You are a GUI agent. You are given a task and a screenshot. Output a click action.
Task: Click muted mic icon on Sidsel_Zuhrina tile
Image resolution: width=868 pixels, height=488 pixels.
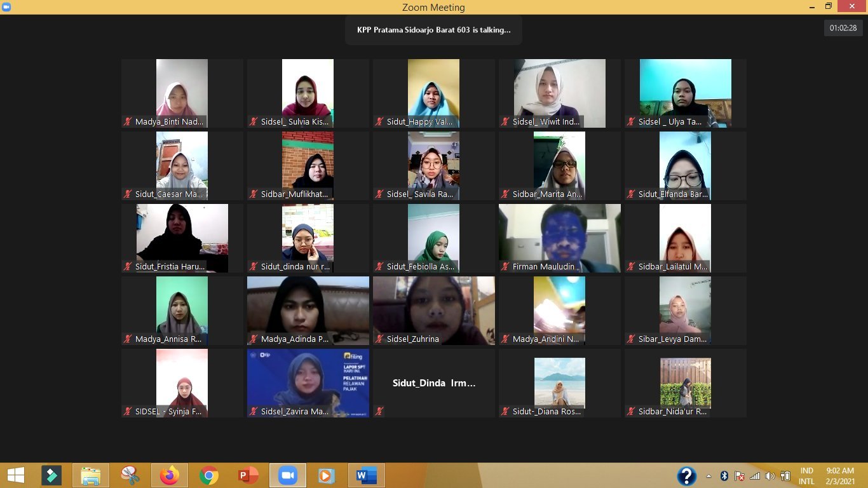point(380,339)
